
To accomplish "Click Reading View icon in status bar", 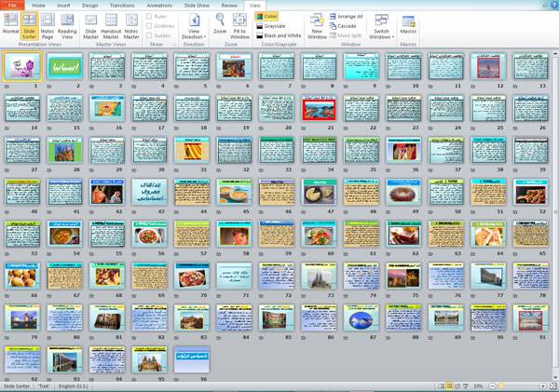I will 457,385.
